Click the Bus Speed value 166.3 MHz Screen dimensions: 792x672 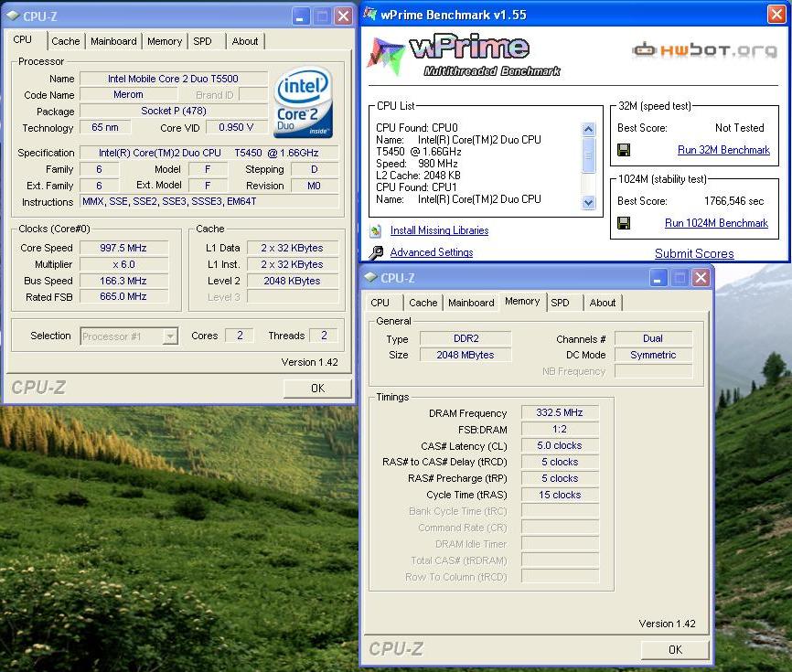click(123, 281)
